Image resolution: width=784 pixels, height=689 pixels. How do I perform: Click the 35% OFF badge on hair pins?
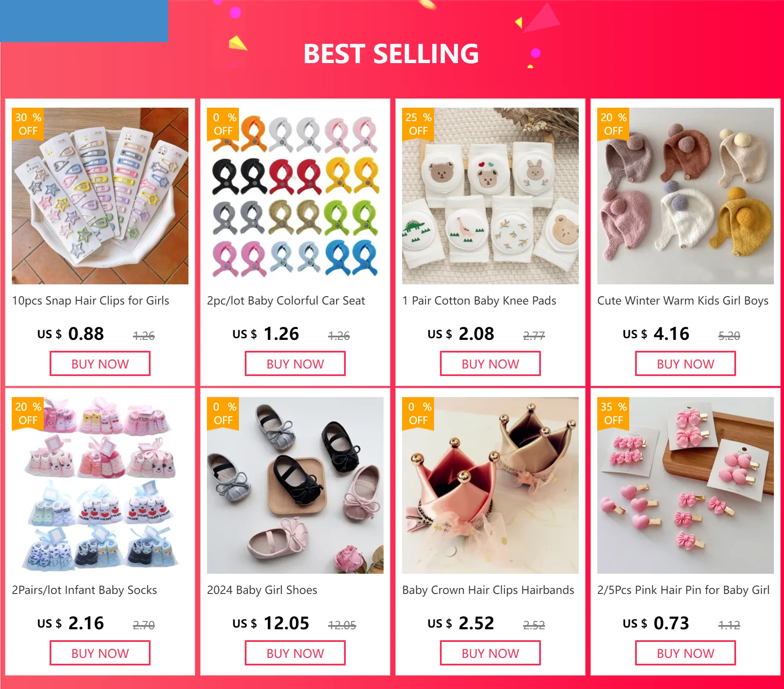coord(613,413)
